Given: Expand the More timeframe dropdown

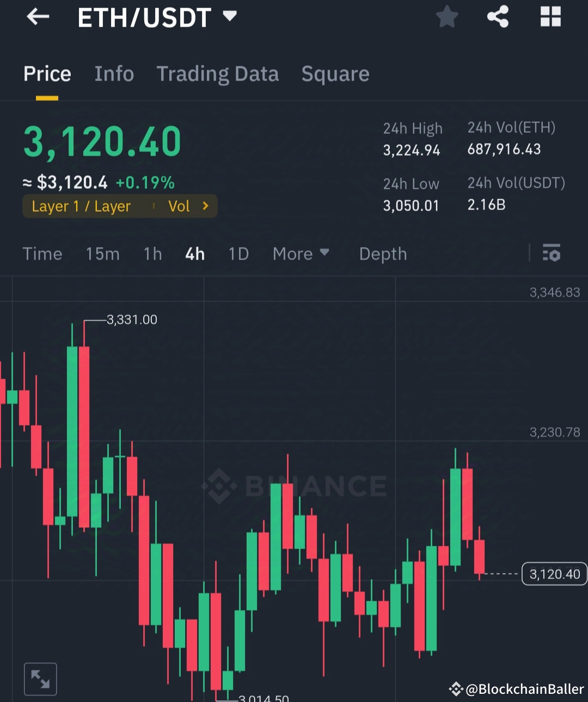Looking at the screenshot, I should click(x=301, y=254).
